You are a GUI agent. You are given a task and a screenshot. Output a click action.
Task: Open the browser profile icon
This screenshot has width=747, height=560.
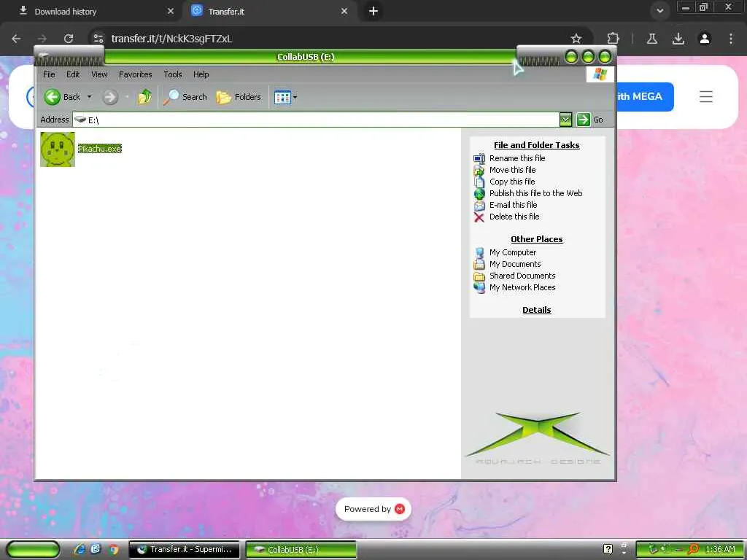[x=705, y=39]
